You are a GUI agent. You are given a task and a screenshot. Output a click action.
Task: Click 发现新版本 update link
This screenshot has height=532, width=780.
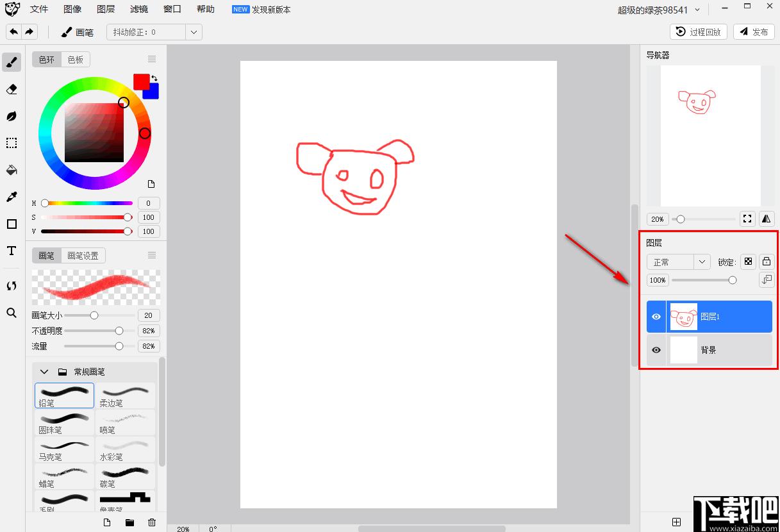[x=271, y=10]
